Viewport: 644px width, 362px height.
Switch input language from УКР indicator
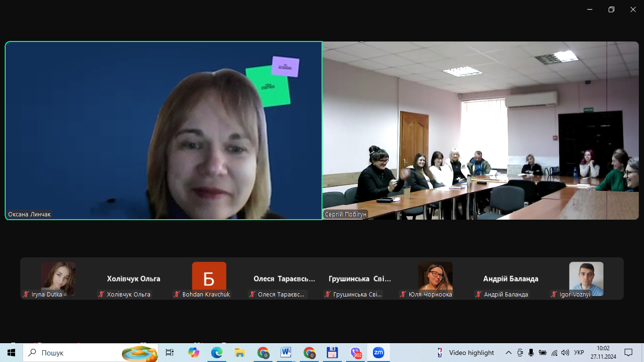(x=579, y=353)
